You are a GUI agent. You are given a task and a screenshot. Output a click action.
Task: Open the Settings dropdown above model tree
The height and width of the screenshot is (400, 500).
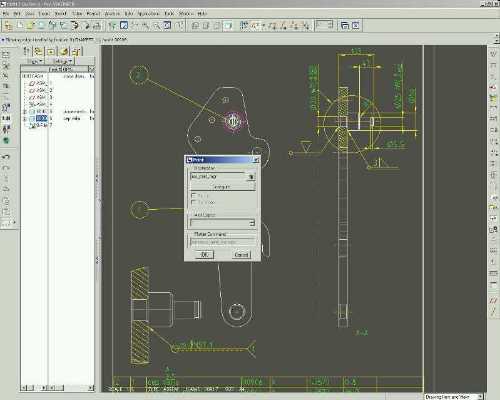[62, 61]
